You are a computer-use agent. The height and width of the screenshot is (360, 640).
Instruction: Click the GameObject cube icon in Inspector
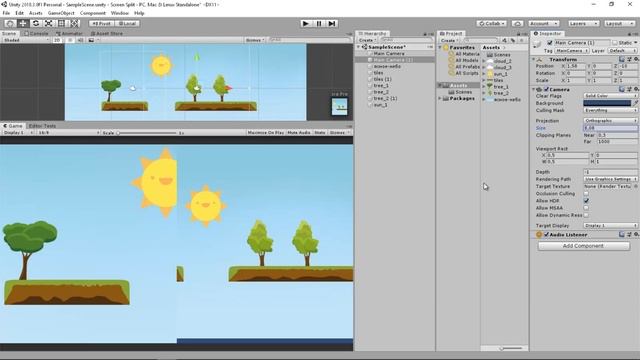537,44
